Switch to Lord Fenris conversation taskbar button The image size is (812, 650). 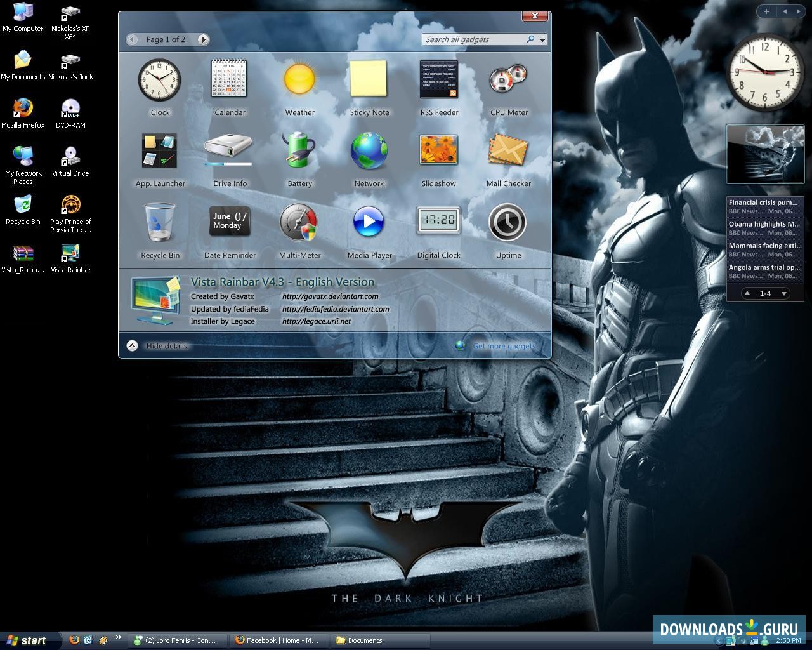click(177, 640)
